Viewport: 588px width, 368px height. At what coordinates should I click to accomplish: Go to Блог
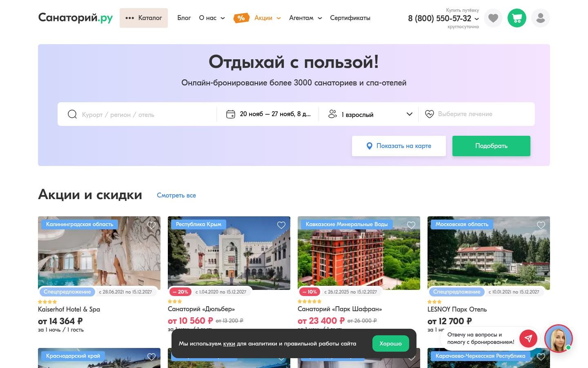coord(184,18)
